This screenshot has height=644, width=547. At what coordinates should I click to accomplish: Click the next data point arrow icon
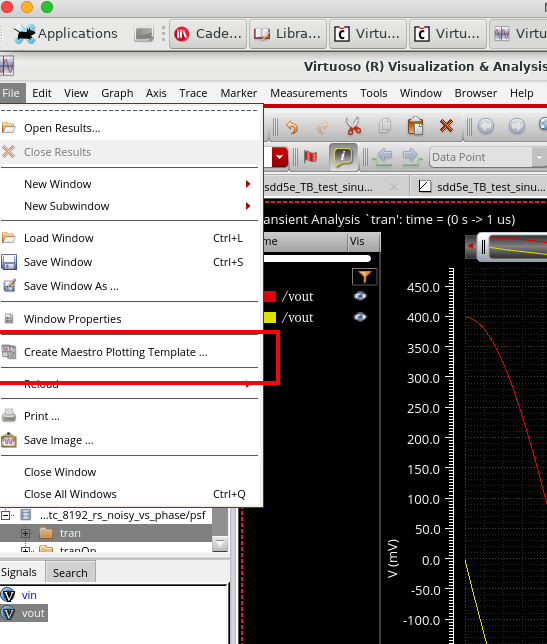[x=412, y=157]
